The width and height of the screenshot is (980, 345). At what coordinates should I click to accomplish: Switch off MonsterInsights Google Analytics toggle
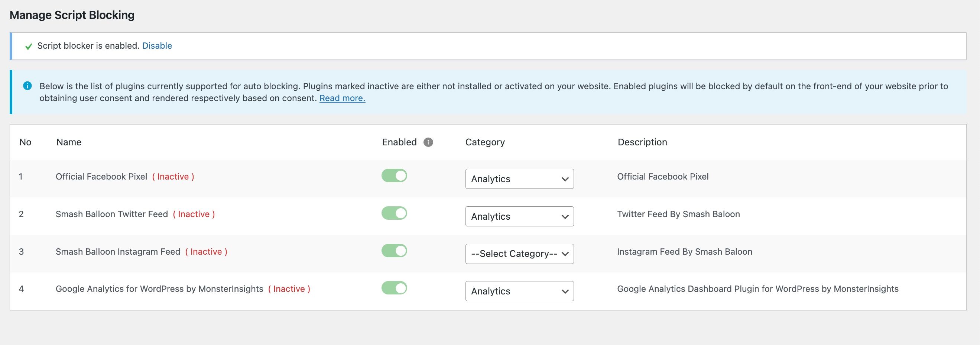click(x=394, y=288)
